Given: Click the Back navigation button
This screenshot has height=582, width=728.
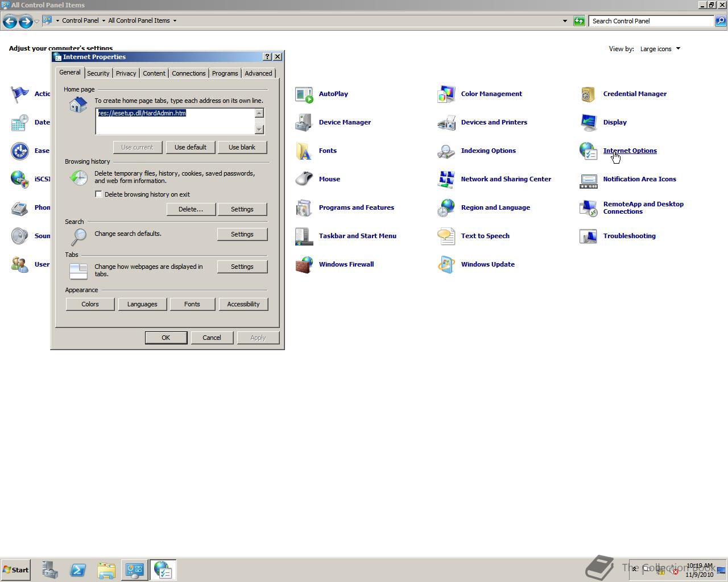Looking at the screenshot, I should 10,22.
